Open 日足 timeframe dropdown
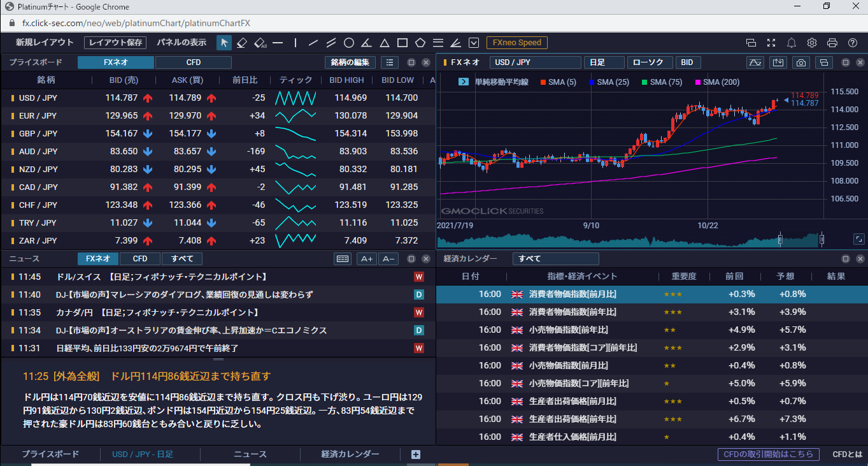The height and width of the screenshot is (466, 868). [x=604, y=62]
